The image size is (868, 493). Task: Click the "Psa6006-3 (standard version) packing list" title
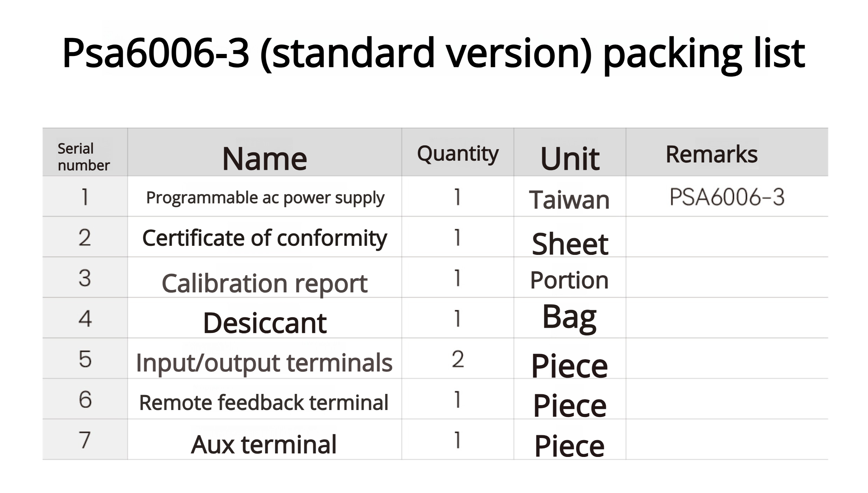point(433,53)
